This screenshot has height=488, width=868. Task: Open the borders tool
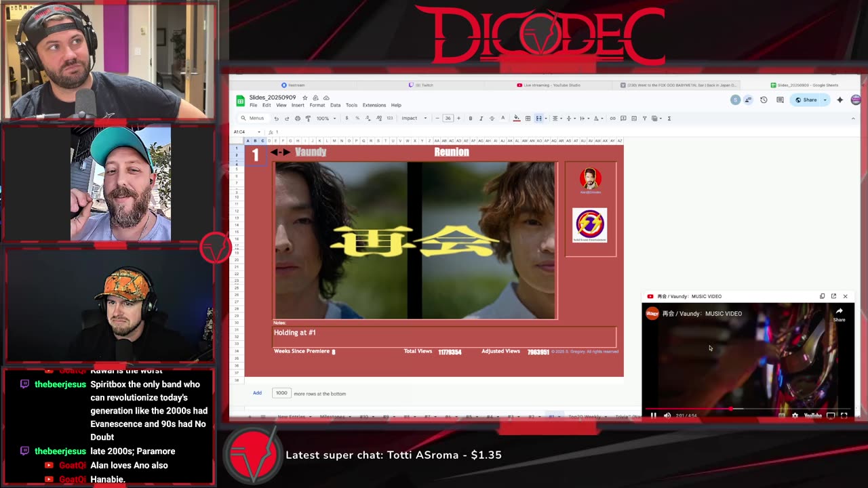point(528,119)
